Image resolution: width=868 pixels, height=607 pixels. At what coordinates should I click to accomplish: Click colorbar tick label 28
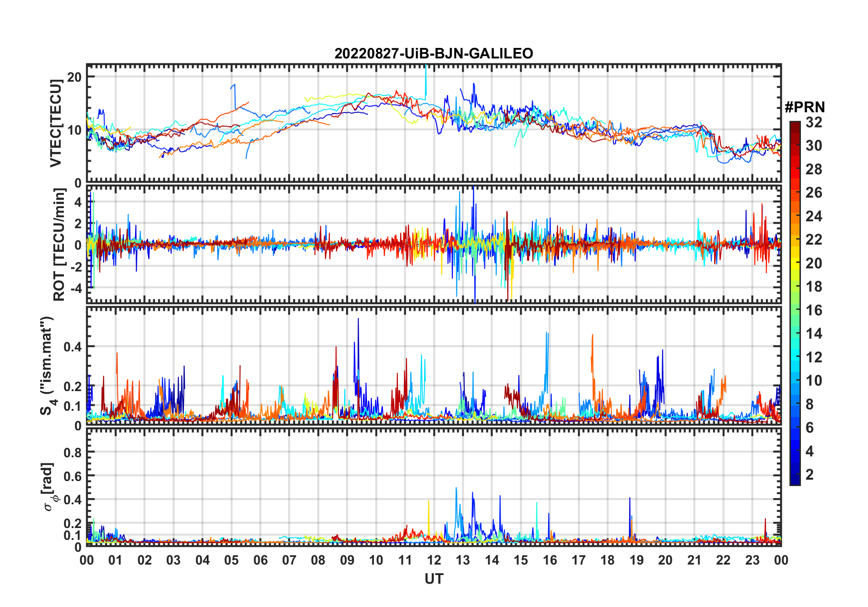tap(814, 169)
